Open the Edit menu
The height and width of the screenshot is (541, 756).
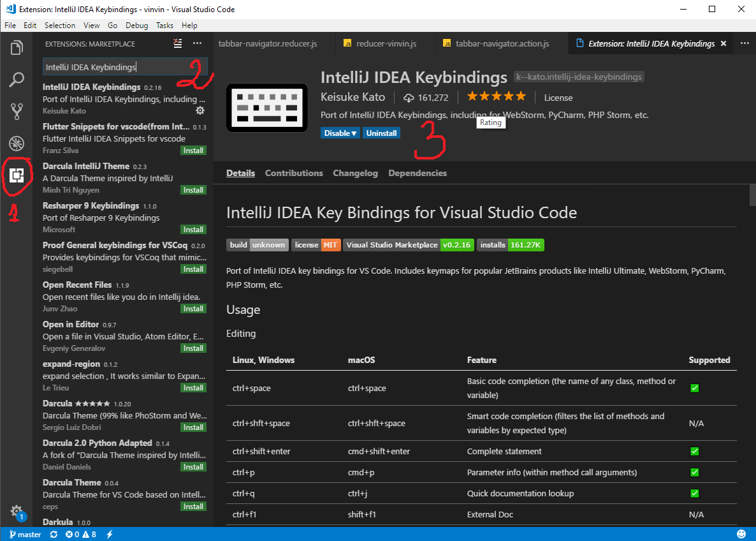30,25
